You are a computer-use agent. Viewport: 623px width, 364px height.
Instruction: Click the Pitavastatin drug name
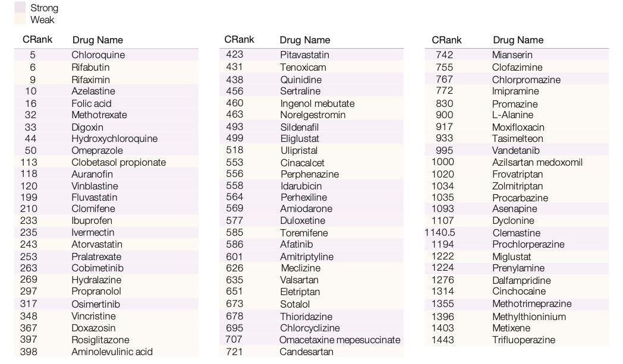click(x=304, y=55)
